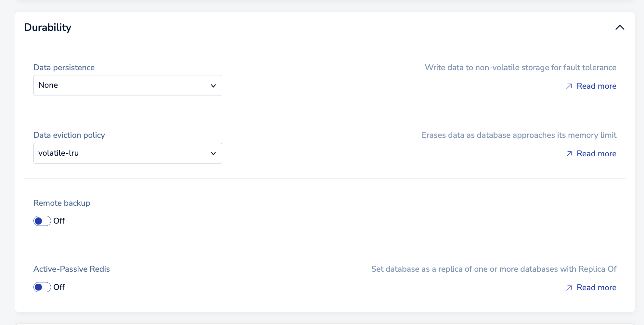The image size is (644, 325).
Task: Click the Data persistence field label
Action: click(64, 68)
